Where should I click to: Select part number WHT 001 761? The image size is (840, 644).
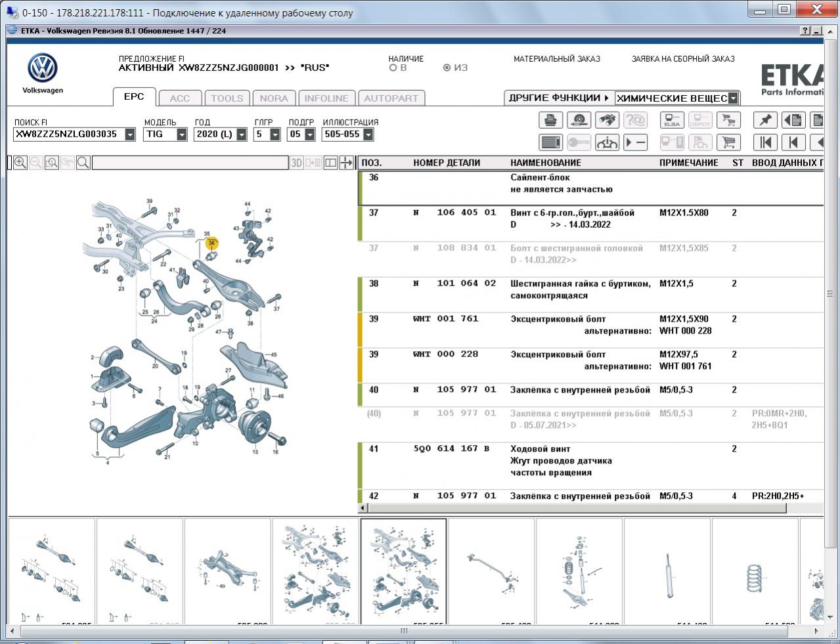tap(446, 319)
